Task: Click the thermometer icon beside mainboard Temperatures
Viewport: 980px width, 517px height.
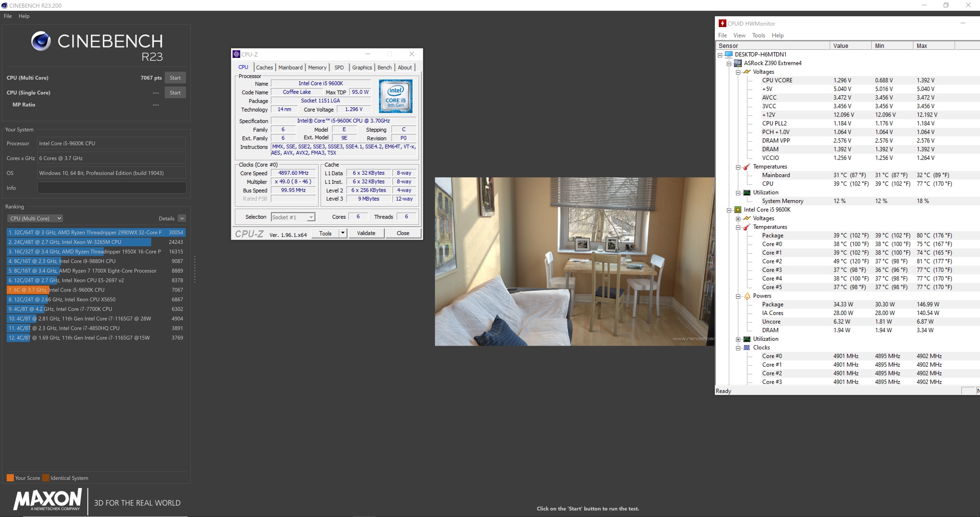Action: (x=747, y=167)
